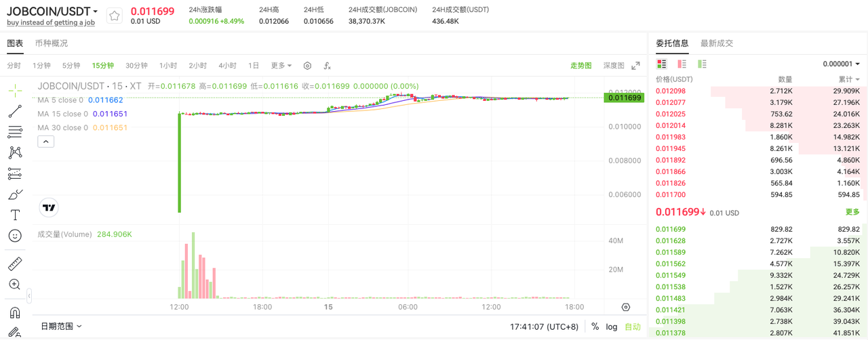Open the indicators fx menu
868x340 pixels.
point(327,66)
